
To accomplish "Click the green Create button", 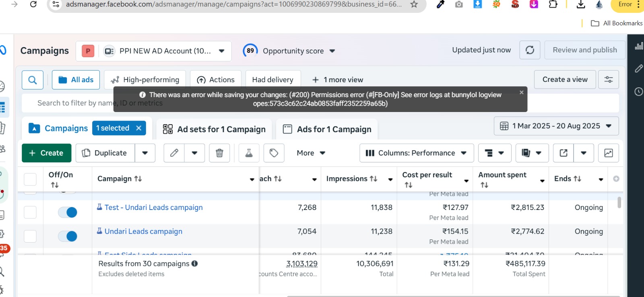I will coord(47,153).
